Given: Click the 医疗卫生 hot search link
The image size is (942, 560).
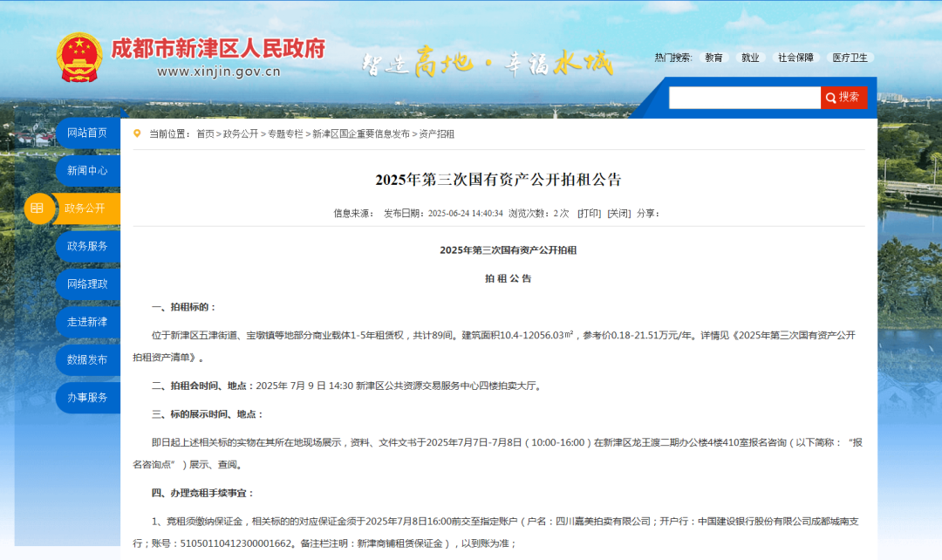Looking at the screenshot, I should tap(850, 58).
